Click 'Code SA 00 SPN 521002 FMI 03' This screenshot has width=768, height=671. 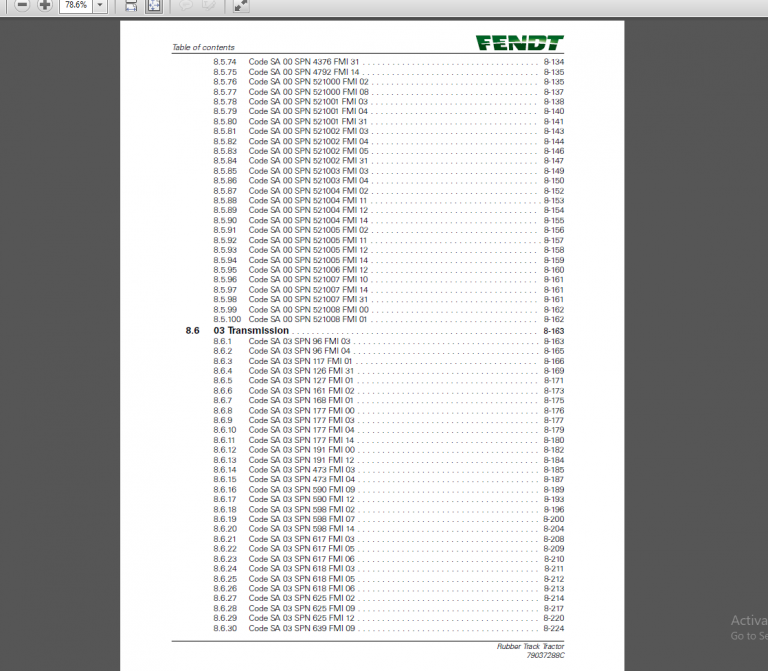click(x=308, y=131)
